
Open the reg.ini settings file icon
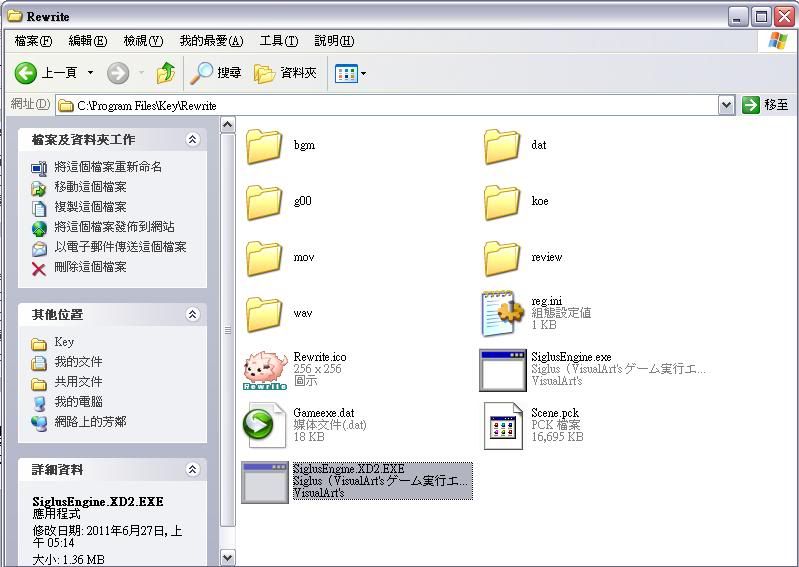point(503,313)
